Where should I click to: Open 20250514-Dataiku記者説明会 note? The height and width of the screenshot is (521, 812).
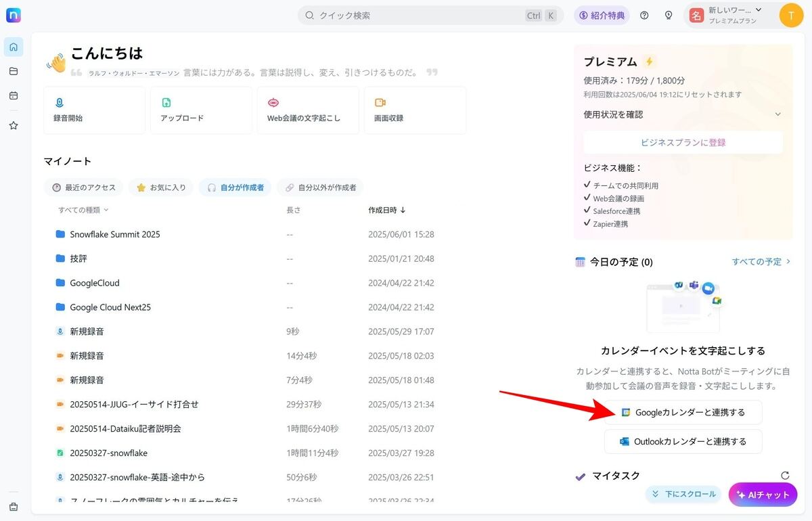pyautogui.click(x=125, y=429)
